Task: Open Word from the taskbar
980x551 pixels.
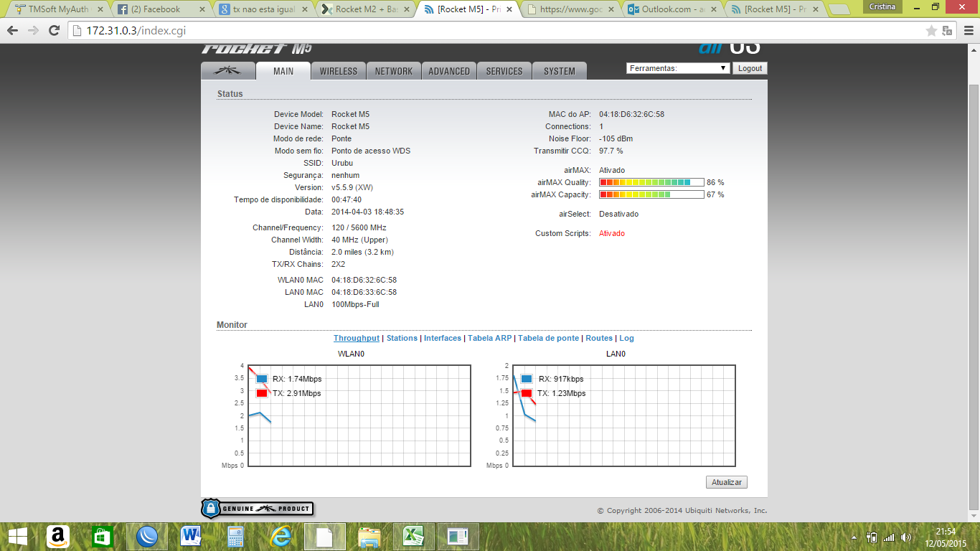Action: (192, 537)
